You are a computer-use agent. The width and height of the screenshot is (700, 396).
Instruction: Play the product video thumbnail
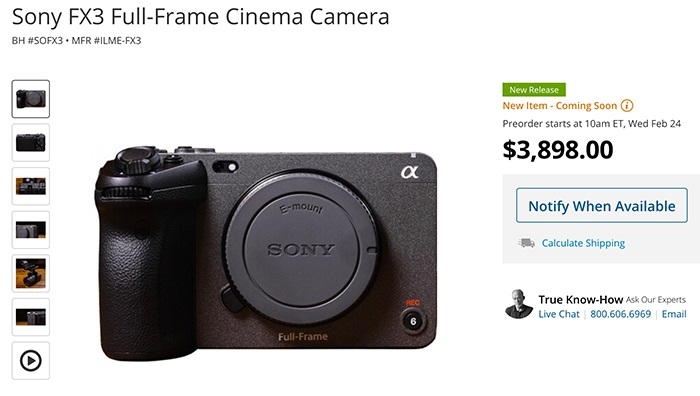tap(31, 361)
